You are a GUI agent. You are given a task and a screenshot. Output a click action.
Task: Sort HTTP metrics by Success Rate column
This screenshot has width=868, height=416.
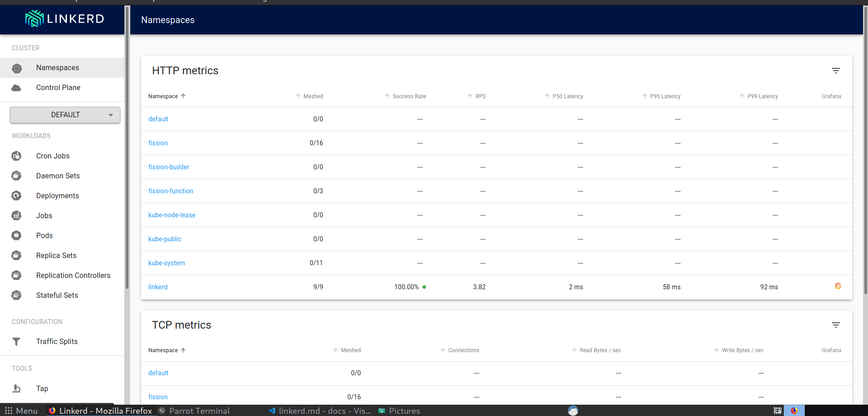(x=405, y=96)
